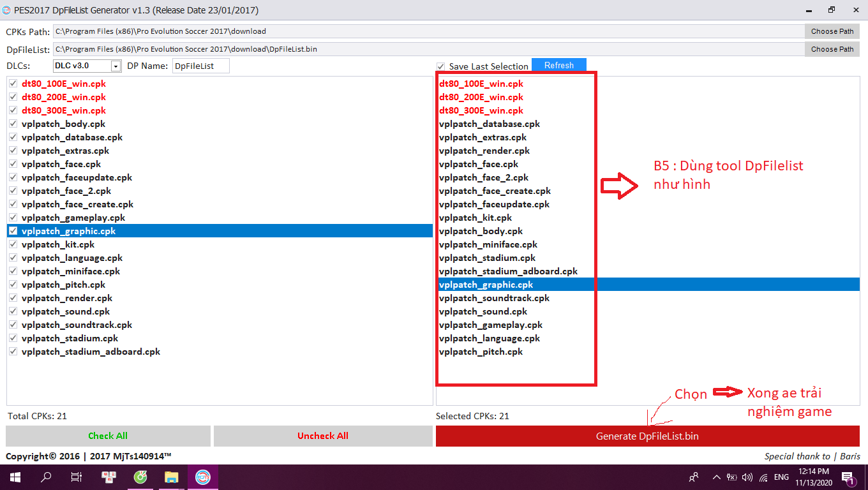Open Task View on the taskbar
The image size is (868, 490).
(x=77, y=477)
